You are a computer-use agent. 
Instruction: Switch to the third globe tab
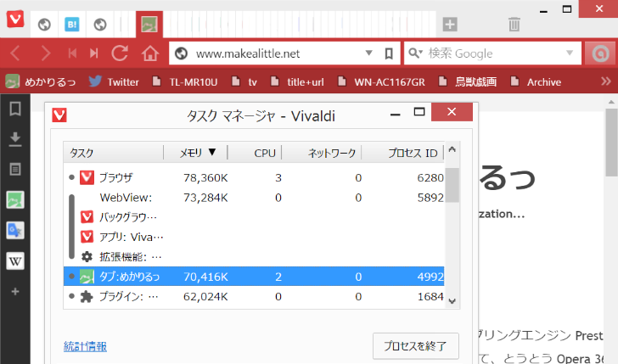pyautogui.click(x=100, y=25)
